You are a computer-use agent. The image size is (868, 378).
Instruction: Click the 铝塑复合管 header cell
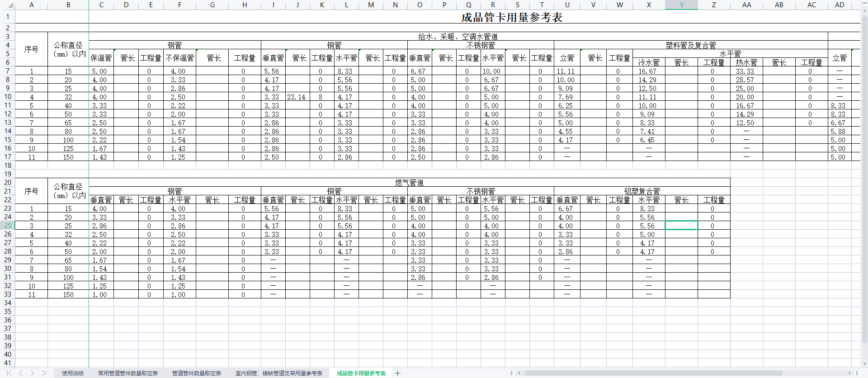pyautogui.click(x=642, y=191)
